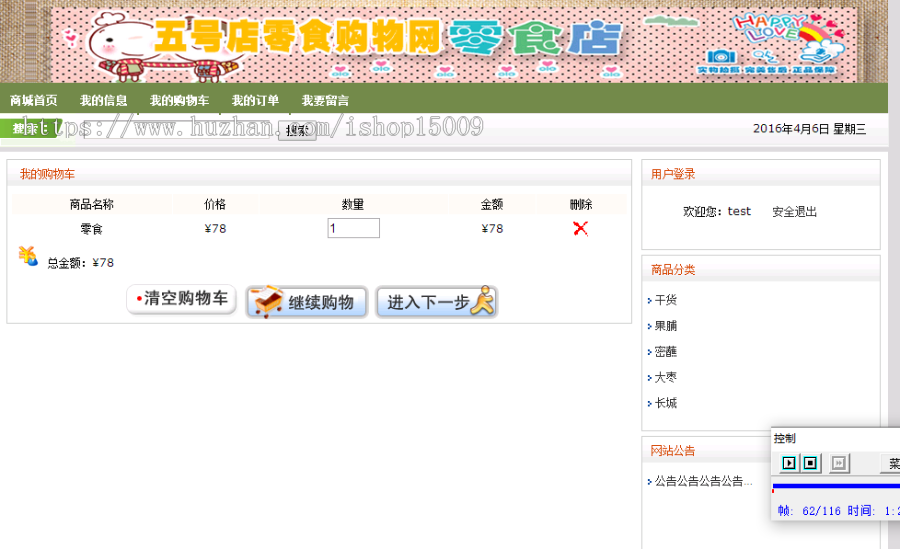Viewport: 900px width, 549px height.
Task: Click the 总金额: ¥78 text
Action: click(x=80, y=263)
